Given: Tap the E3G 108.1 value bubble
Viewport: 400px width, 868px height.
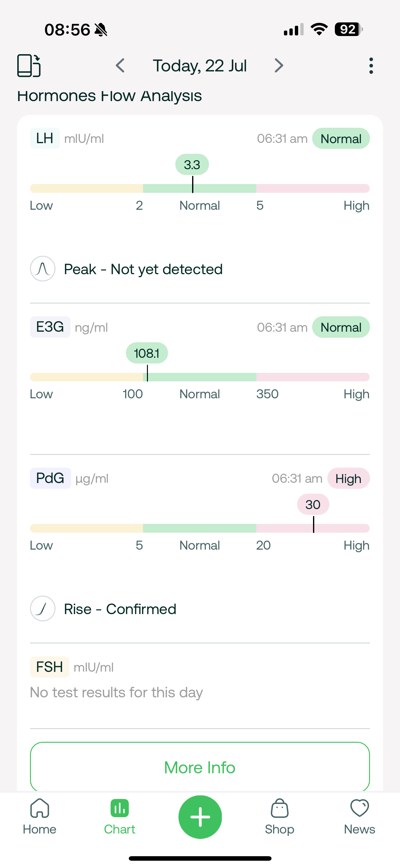Looking at the screenshot, I should click(147, 353).
